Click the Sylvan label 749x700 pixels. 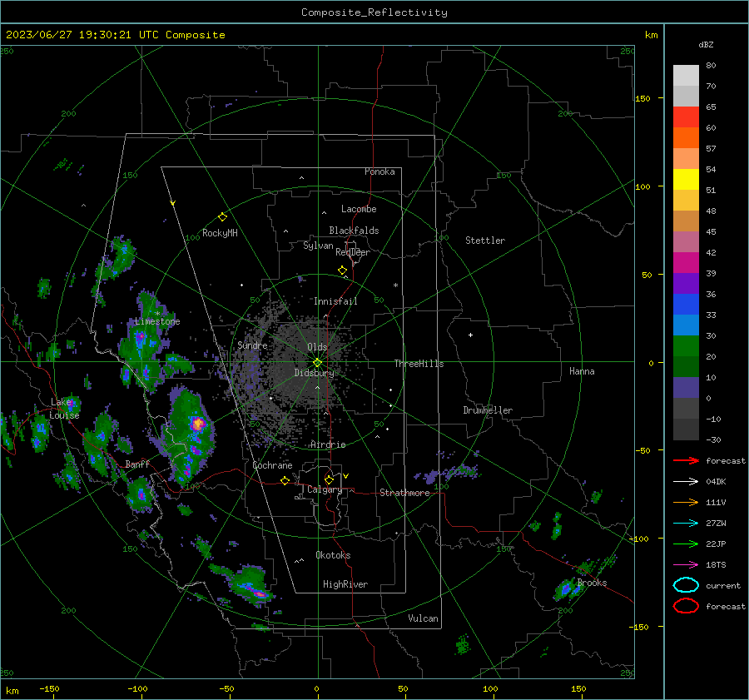(x=318, y=246)
